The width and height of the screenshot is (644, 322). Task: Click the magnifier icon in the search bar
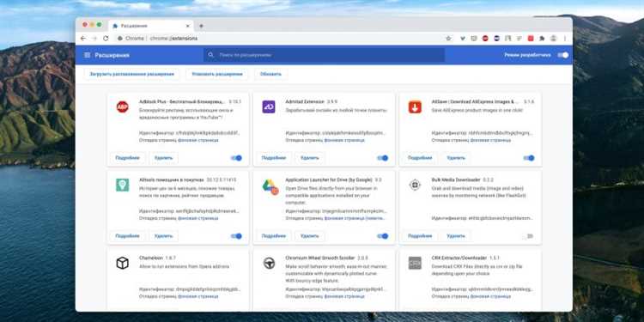pyautogui.click(x=211, y=55)
